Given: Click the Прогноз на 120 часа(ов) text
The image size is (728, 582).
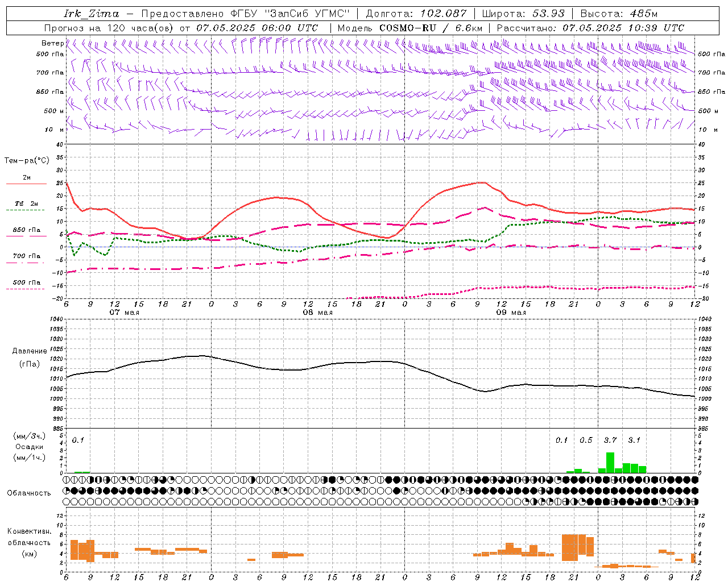Looking at the screenshot, I should point(109,28).
